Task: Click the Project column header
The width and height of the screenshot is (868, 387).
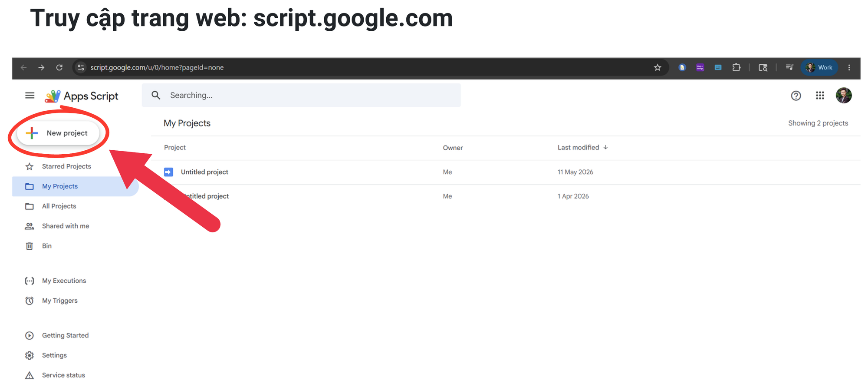Action: point(175,148)
